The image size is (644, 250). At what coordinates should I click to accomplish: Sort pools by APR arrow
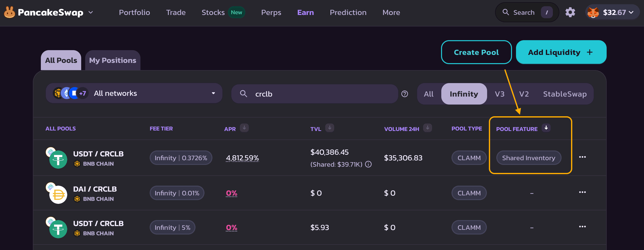point(244,128)
